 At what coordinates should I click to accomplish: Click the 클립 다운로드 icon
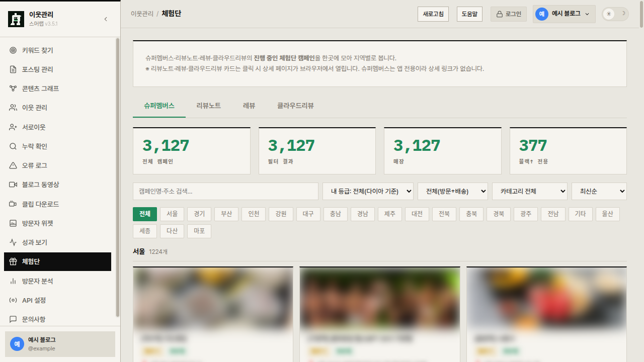[x=13, y=204]
